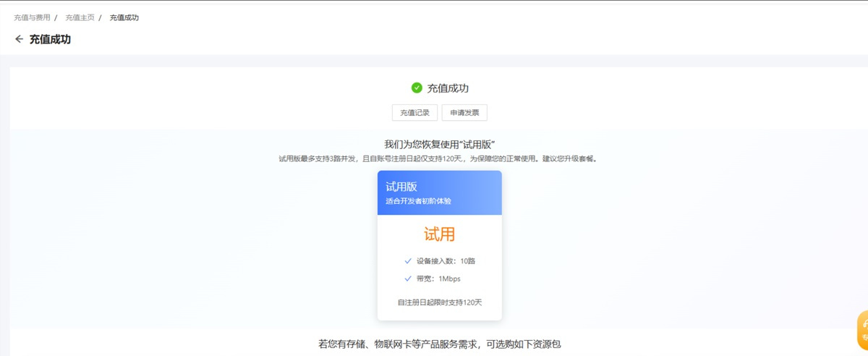868x356 pixels.
Task: Click the checkmark icon beside 设备接入数
Action: point(408,260)
